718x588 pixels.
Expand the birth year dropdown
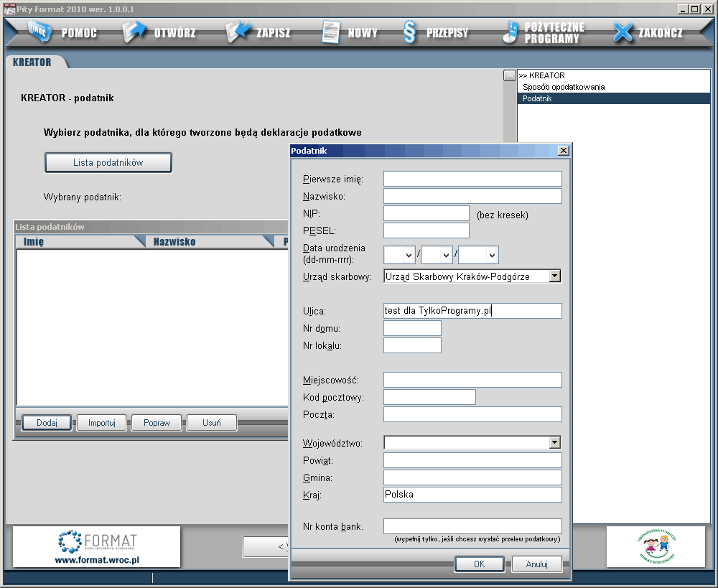(492, 255)
